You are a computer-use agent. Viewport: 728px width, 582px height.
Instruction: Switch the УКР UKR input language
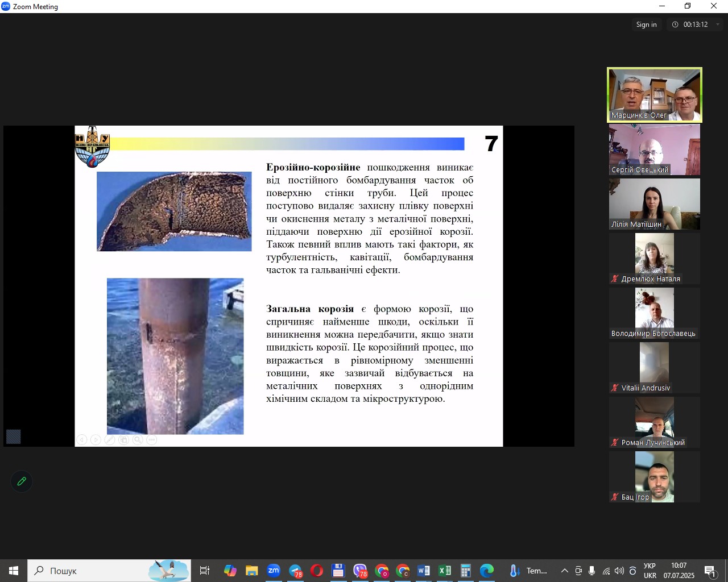[650, 571]
